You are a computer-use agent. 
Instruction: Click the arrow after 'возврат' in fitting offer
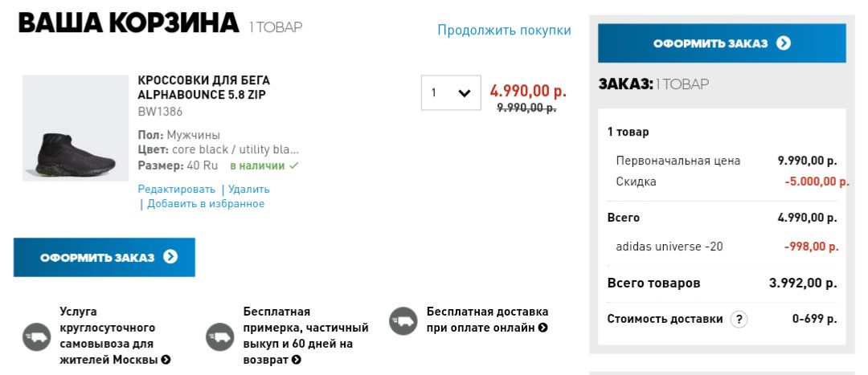[x=296, y=360]
